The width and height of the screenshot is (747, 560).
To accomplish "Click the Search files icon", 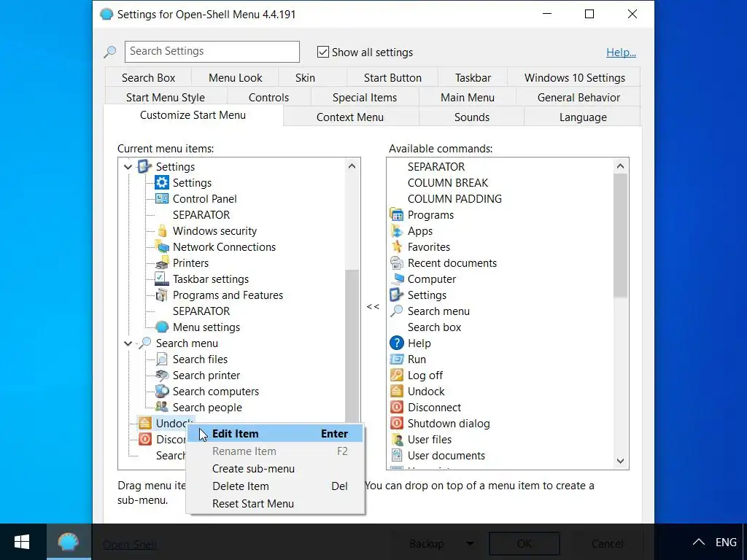I will [x=162, y=359].
